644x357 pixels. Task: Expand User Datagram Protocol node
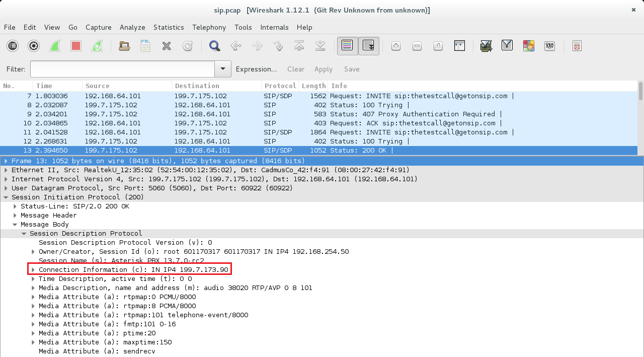tap(6, 188)
